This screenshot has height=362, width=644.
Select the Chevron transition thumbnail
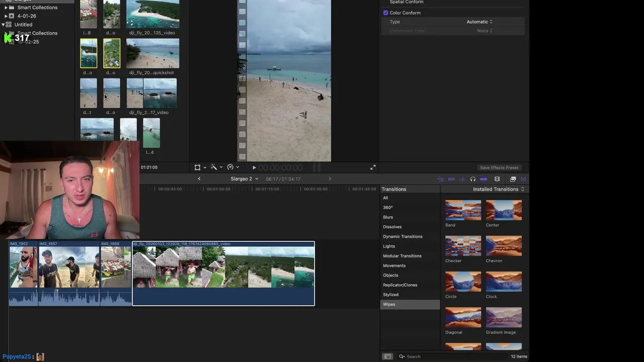point(504,246)
